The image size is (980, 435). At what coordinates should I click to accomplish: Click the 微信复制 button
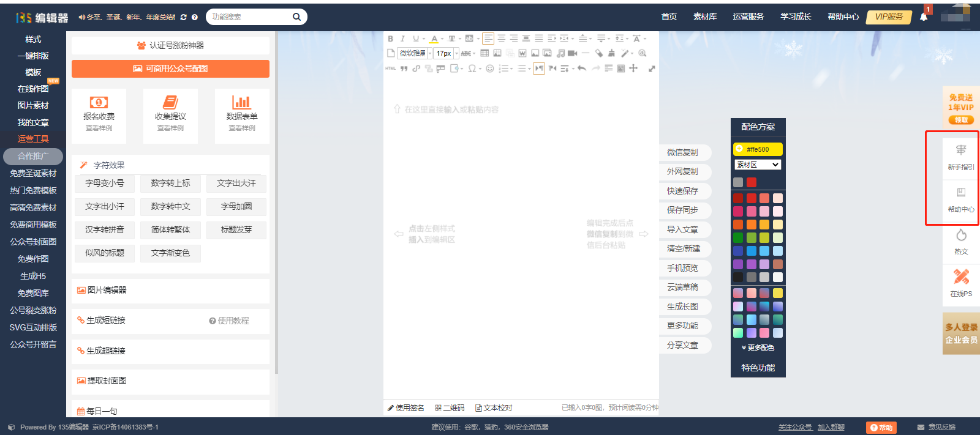683,152
